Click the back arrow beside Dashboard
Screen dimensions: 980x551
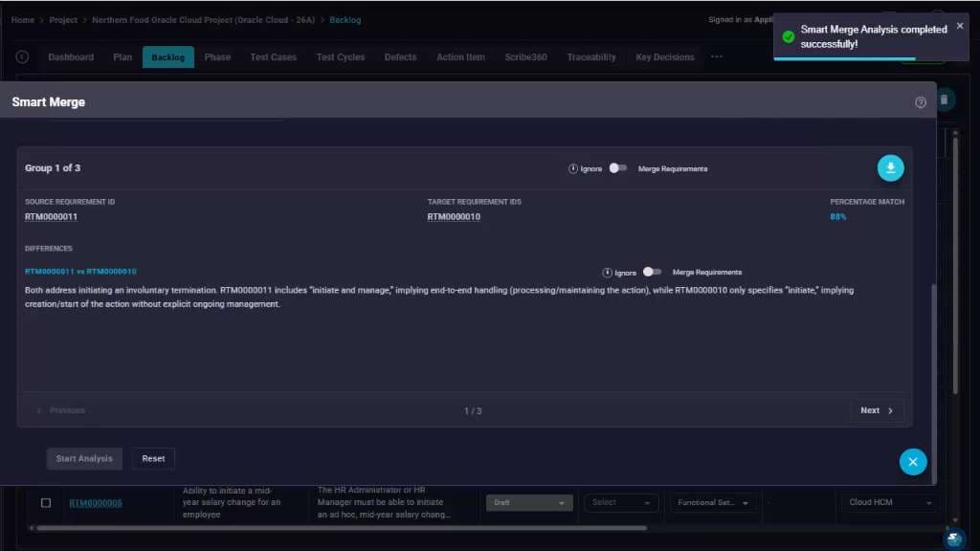pyautogui.click(x=23, y=56)
